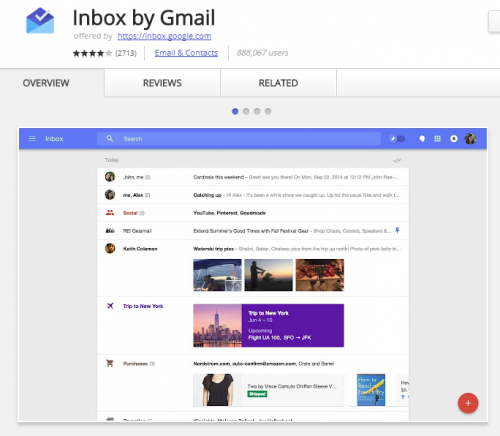Open the boat photo thumbnail
This screenshot has width=500, height=436.
(x=217, y=275)
